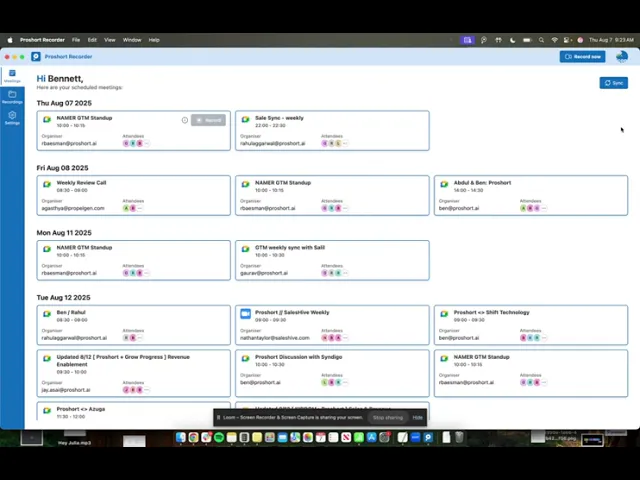The image size is (640, 480).
Task: Select the Weekly Review Call meeting title
Action: [x=81, y=183]
